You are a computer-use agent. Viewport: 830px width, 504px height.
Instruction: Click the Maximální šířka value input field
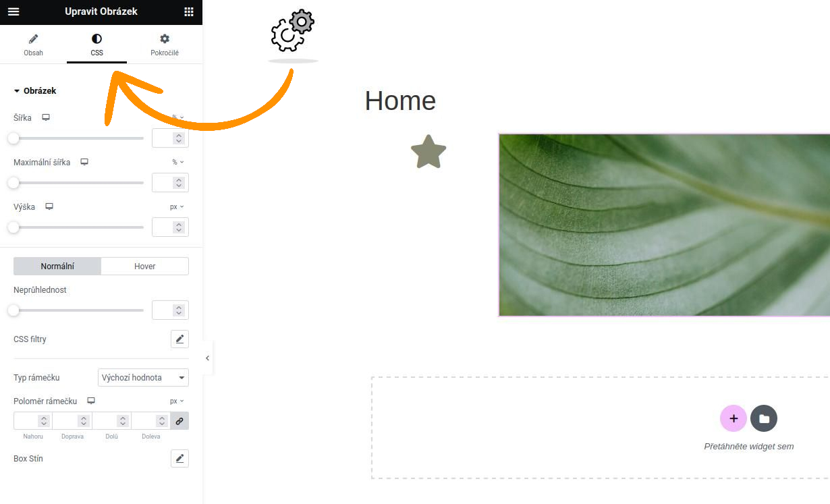(x=170, y=183)
